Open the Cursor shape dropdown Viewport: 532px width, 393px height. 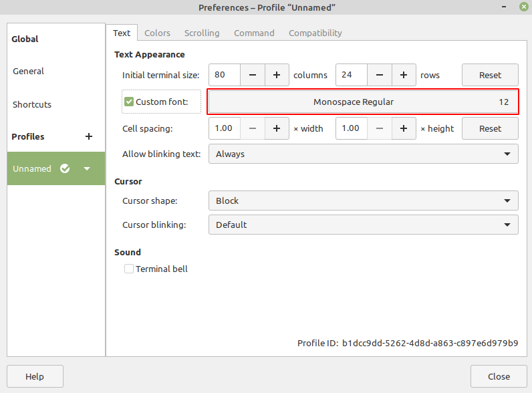[363, 201]
